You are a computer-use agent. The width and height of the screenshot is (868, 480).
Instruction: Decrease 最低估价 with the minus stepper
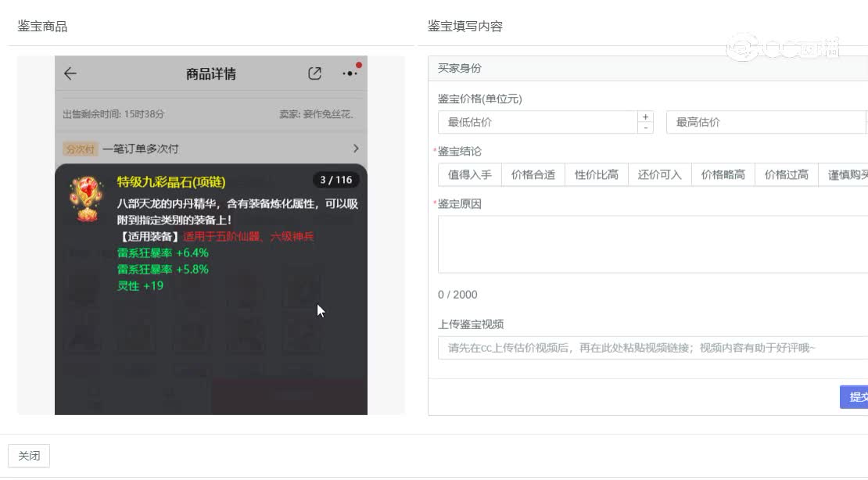coord(645,128)
